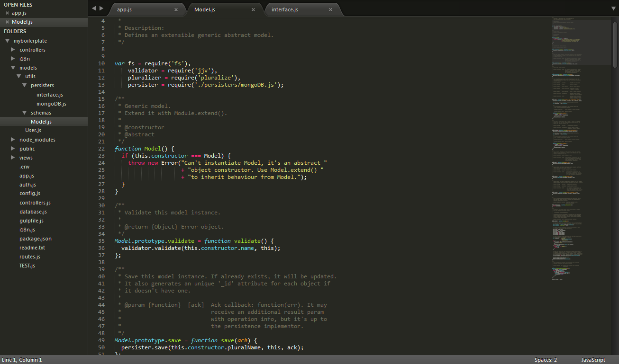
Task: Select Model.js in the folder tree
Action: click(41, 122)
